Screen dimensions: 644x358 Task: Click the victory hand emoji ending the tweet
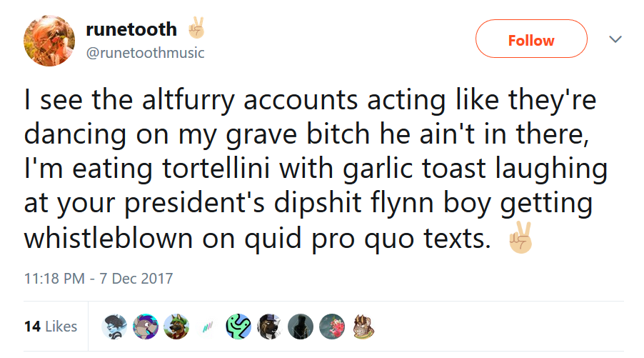(520, 237)
